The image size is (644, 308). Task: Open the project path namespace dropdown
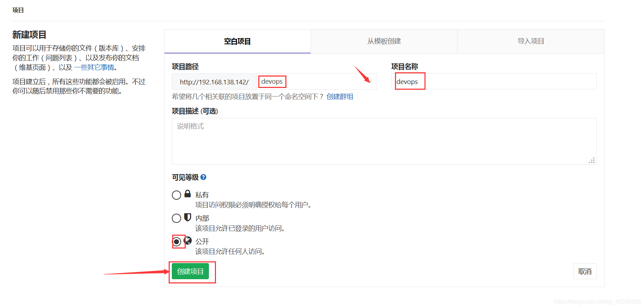(317, 82)
